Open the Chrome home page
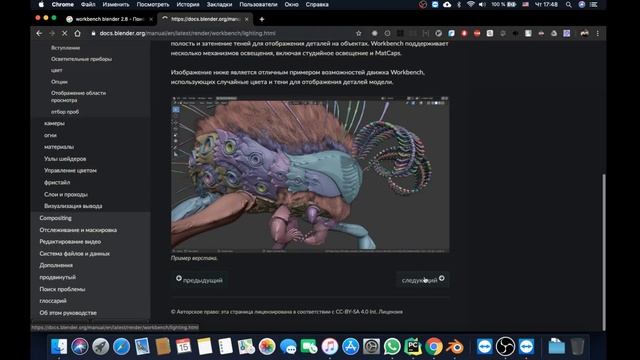Image resolution: width=640 pixels, height=360 pixels. (x=77, y=33)
